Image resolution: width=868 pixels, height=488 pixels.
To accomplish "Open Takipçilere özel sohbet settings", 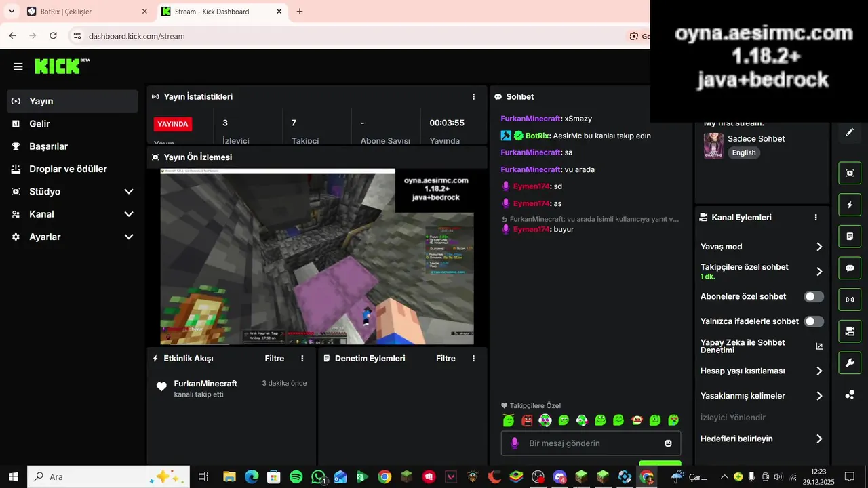I will (762, 271).
